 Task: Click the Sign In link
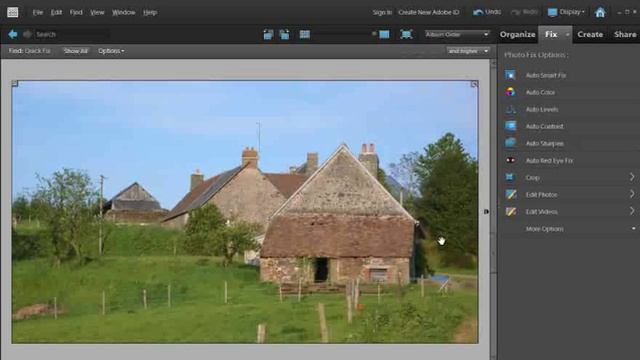[x=382, y=12]
